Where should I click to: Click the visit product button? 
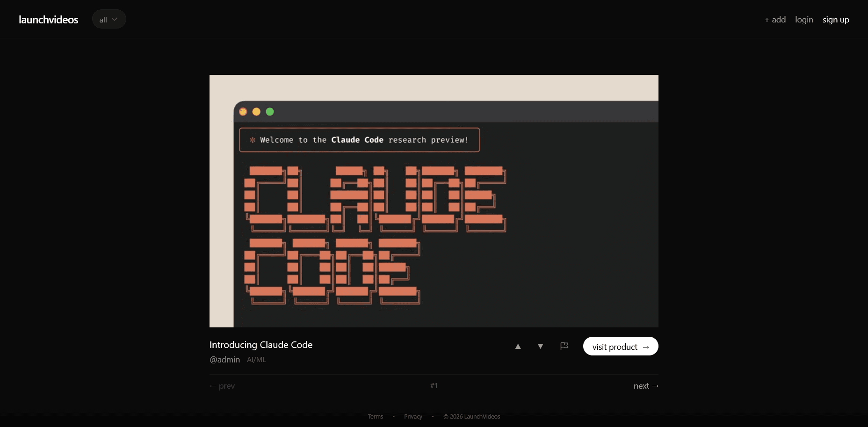tap(620, 347)
